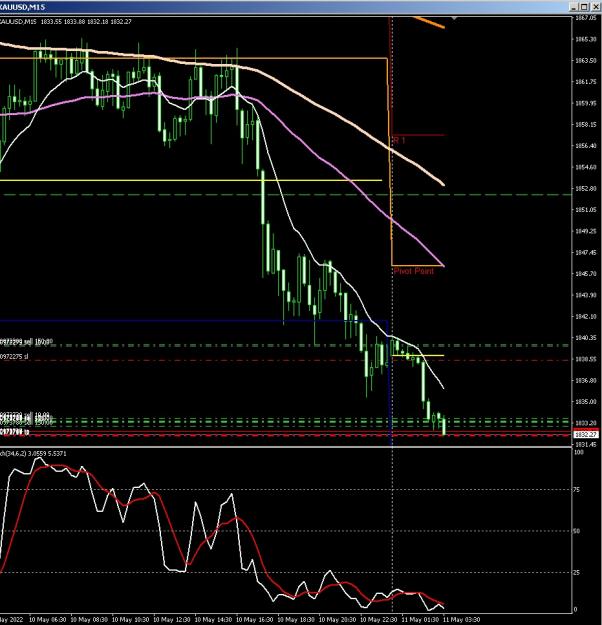This screenshot has width=602, height=625.
Task: Click time axis label 11 May 03:30
Action: point(461,619)
